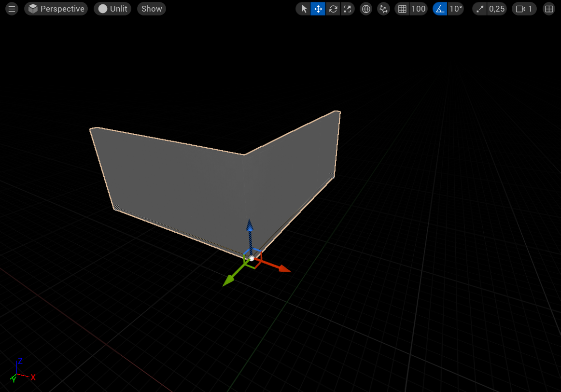Open camera speed setting 1
The image size is (561, 392).
(524, 9)
